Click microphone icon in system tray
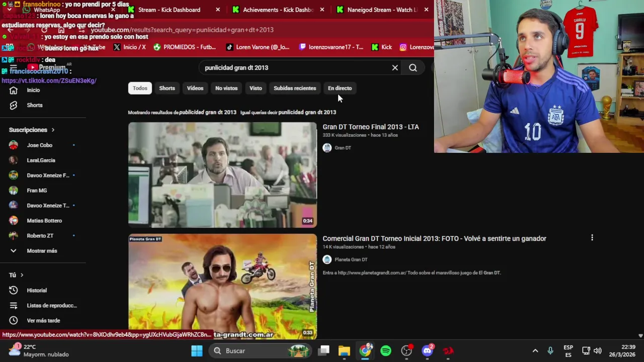 [550, 350]
